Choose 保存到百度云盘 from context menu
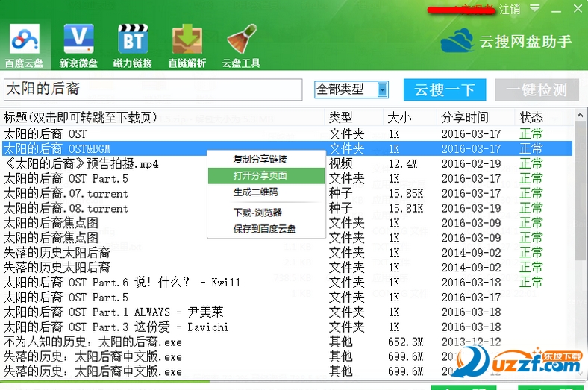Screen dimensions: 588x390 point(266,228)
